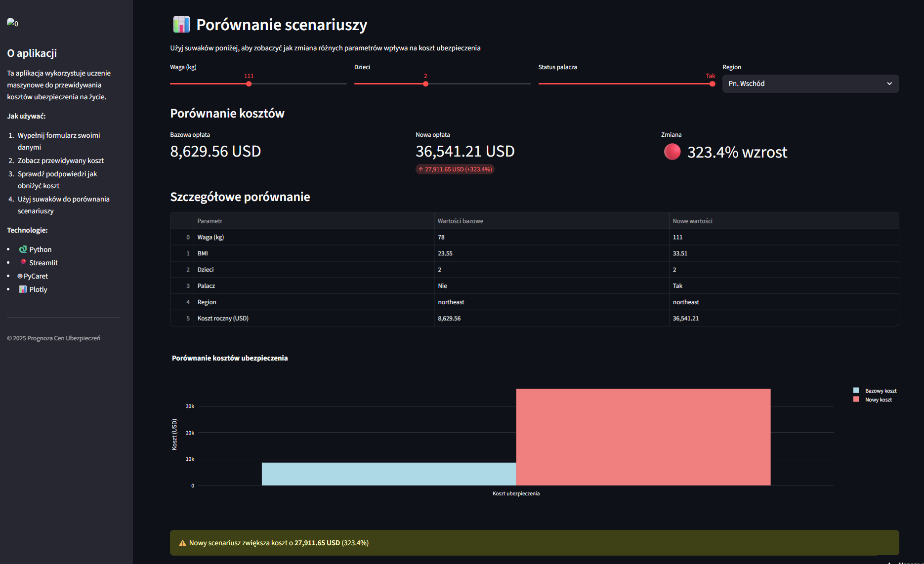Click the PyCaret icon in the sidebar list
This screenshot has width=924, height=564.
point(20,276)
